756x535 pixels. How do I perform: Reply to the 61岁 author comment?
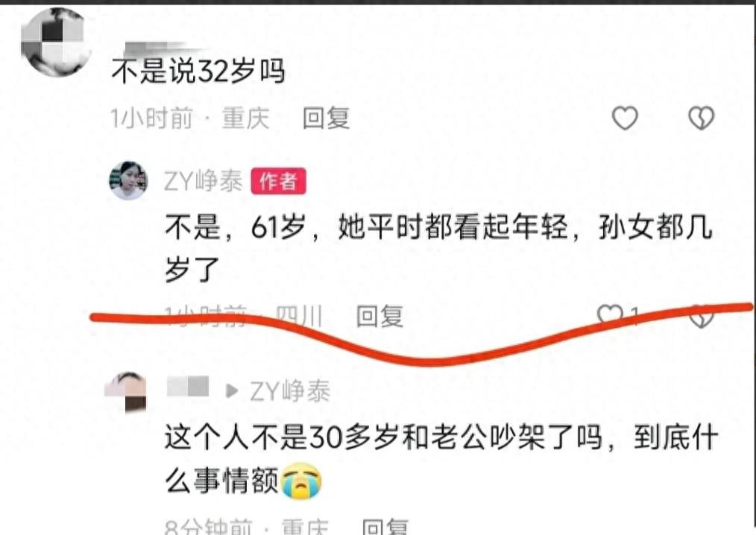(379, 317)
